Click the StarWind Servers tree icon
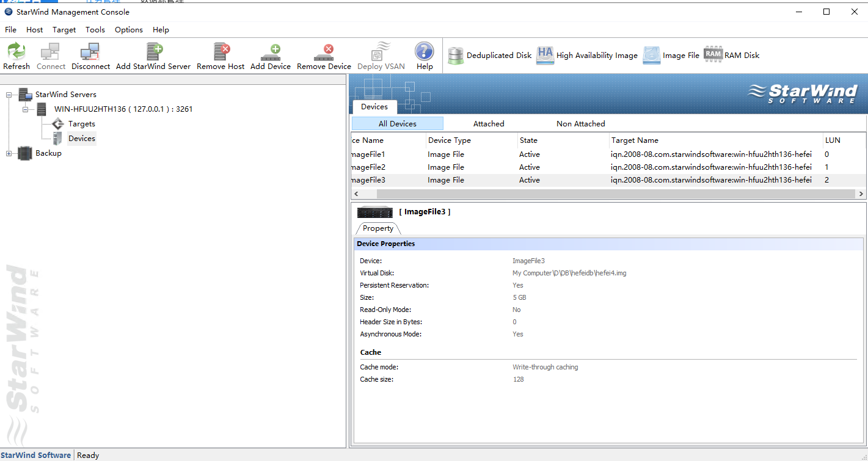 (25, 94)
